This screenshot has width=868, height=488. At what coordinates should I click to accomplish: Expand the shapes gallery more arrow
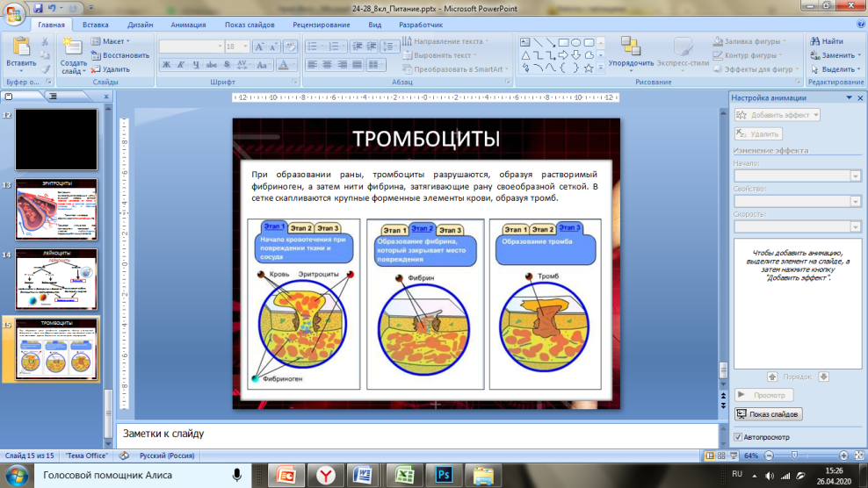pyautogui.click(x=600, y=68)
